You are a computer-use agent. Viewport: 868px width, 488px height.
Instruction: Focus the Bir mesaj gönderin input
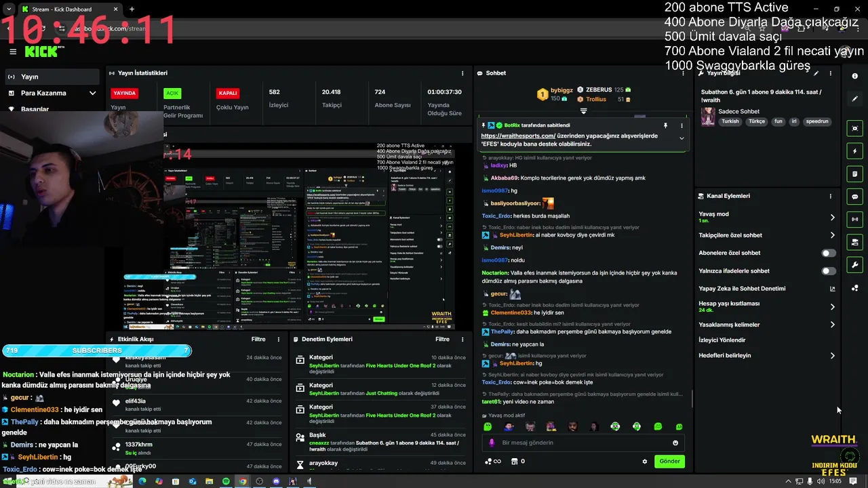pos(583,443)
